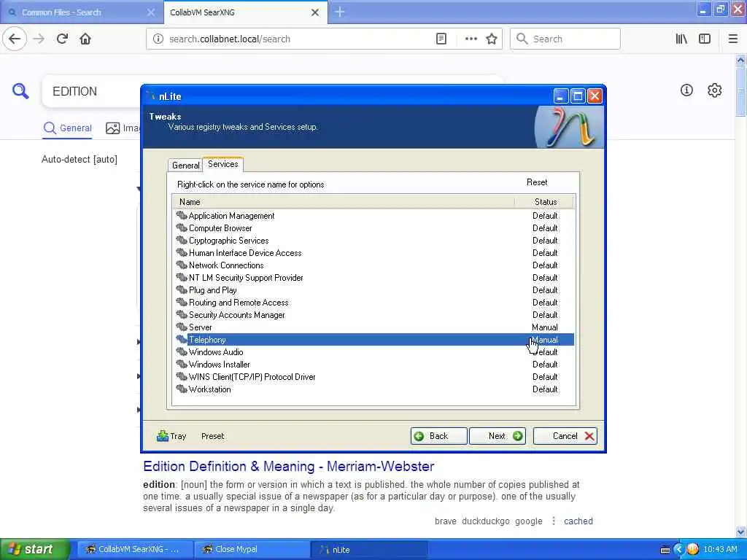Click the Computer Browser service gear icon
747x560 pixels.
[182, 227]
